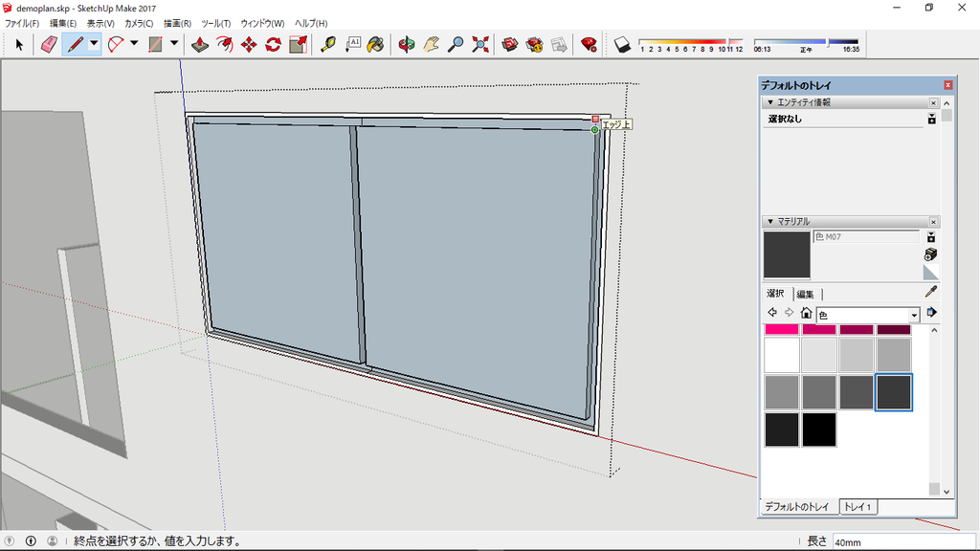Activate the Line pencil tool
This screenshot has width=980, height=551.
[x=75, y=44]
